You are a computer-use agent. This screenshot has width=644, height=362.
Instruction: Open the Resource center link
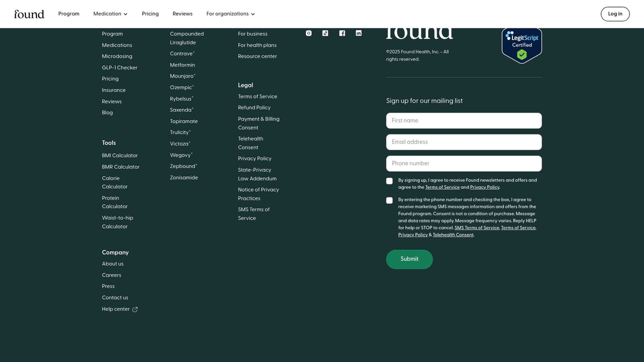tap(258, 56)
